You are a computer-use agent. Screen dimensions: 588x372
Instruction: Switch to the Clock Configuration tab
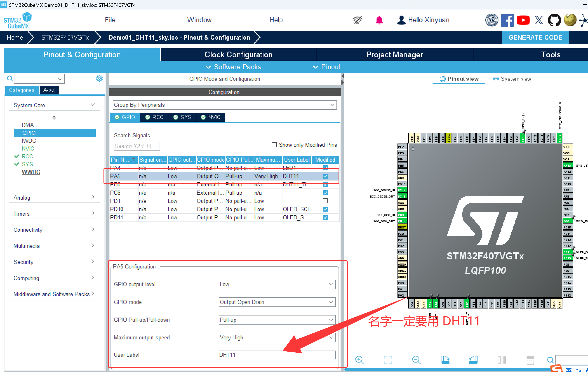[239, 54]
